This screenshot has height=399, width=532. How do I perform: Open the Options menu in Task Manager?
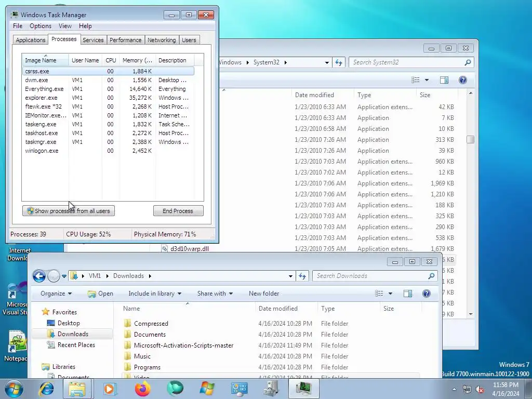[41, 26]
